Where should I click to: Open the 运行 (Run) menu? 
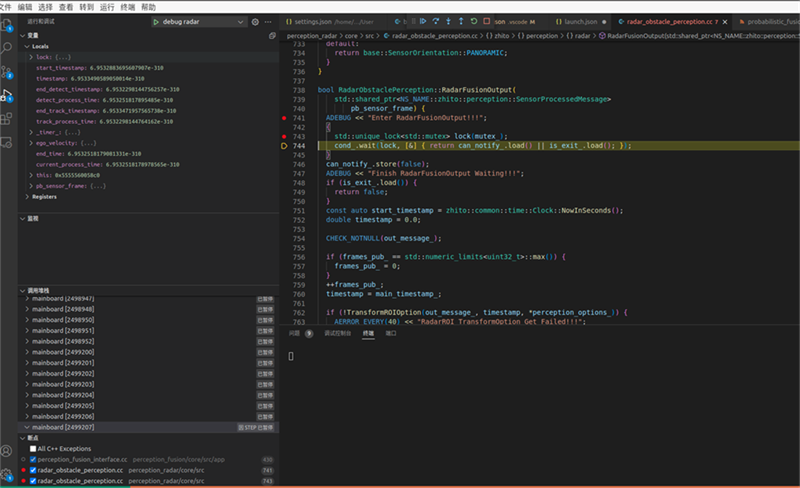click(107, 6)
